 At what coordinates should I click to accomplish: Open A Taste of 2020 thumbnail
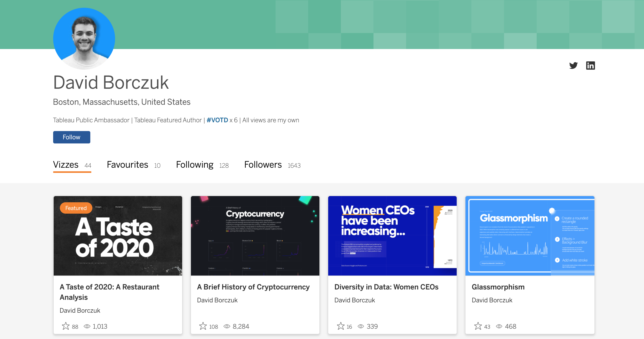click(118, 236)
